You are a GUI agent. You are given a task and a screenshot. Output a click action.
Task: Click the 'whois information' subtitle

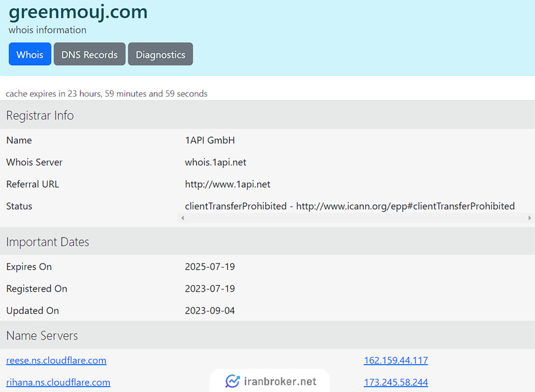click(48, 30)
